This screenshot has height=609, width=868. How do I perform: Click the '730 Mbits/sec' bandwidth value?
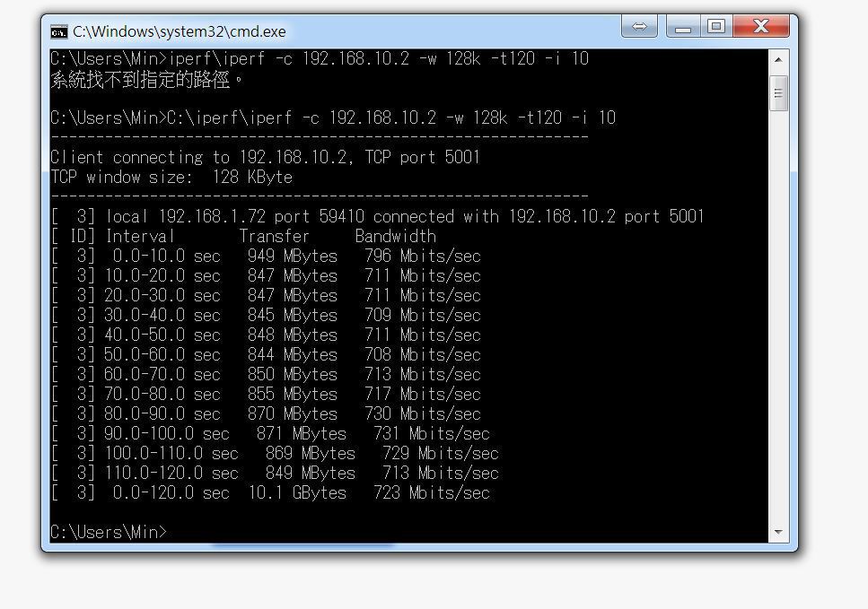tap(423, 413)
